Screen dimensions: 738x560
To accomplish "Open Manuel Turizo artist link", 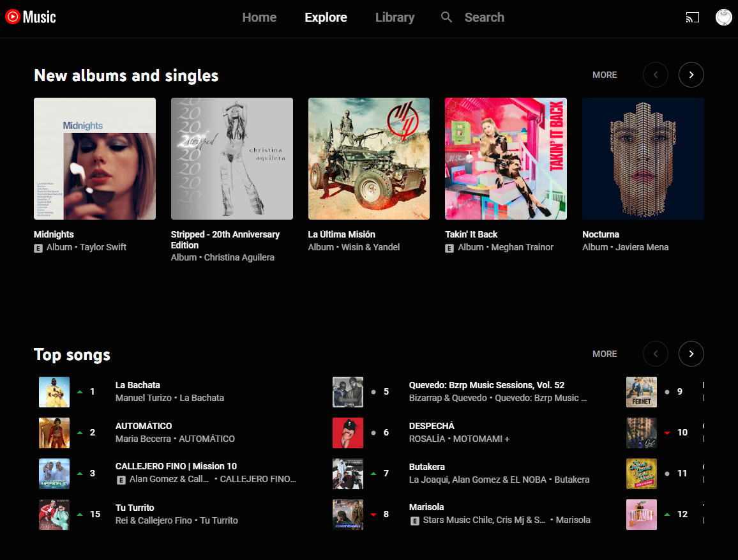I will click(x=144, y=398).
